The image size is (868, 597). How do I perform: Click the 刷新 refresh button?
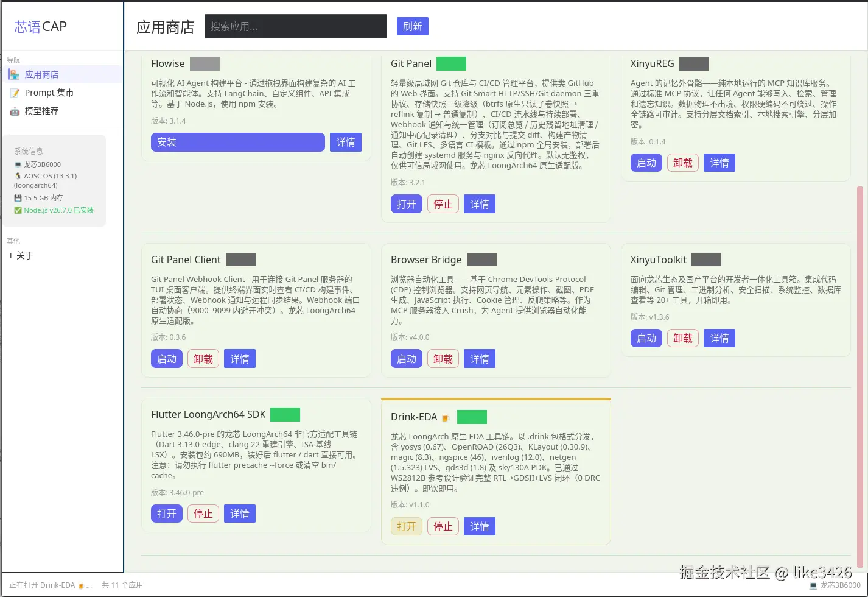pyautogui.click(x=413, y=26)
